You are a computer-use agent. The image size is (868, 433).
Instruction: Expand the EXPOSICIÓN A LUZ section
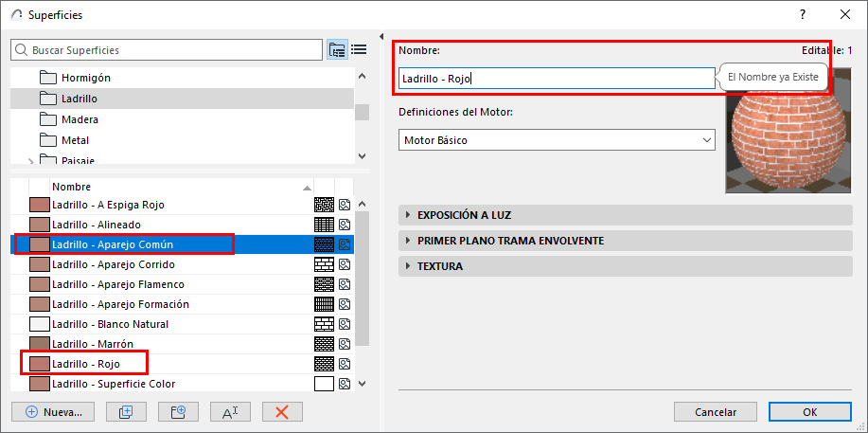click(x=464, y=215)
